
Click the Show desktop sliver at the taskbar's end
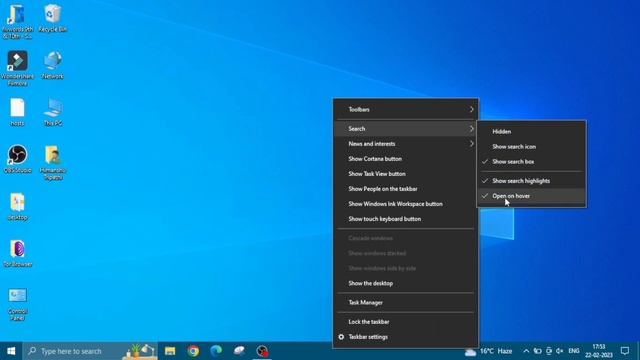click(638, 351)
